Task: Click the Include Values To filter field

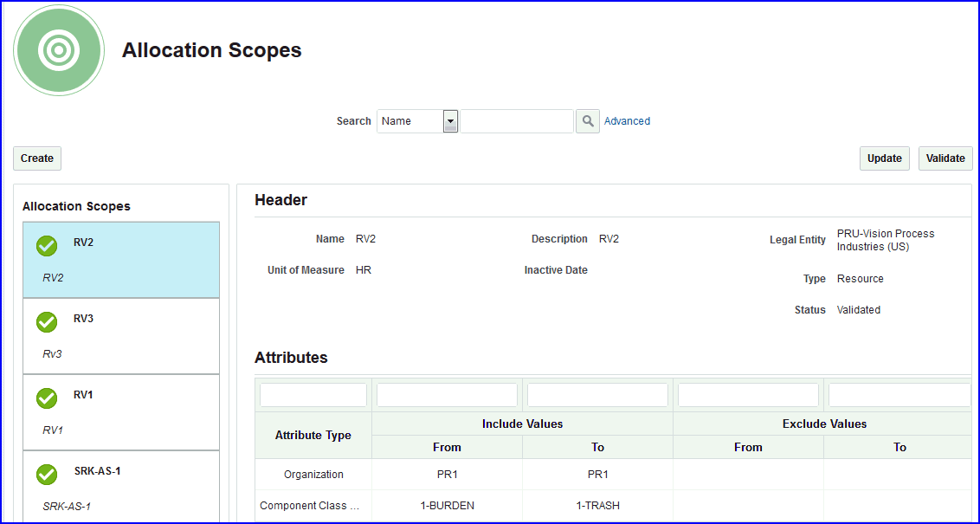Action: click(597, 395)
